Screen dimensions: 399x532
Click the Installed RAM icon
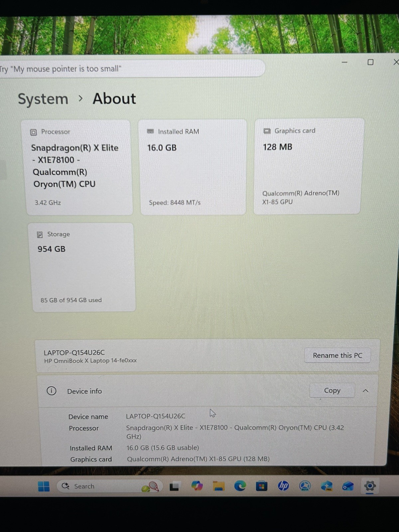coord(150,131)
